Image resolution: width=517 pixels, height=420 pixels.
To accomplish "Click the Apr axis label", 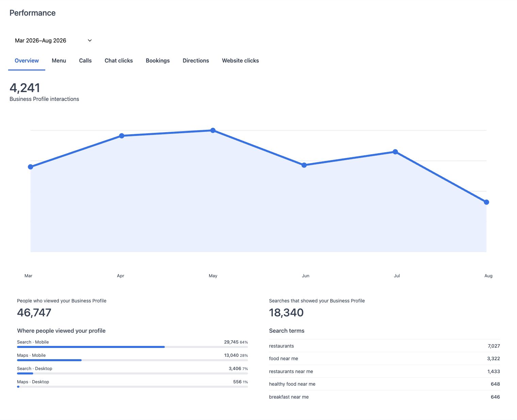I will click(120, 276).
